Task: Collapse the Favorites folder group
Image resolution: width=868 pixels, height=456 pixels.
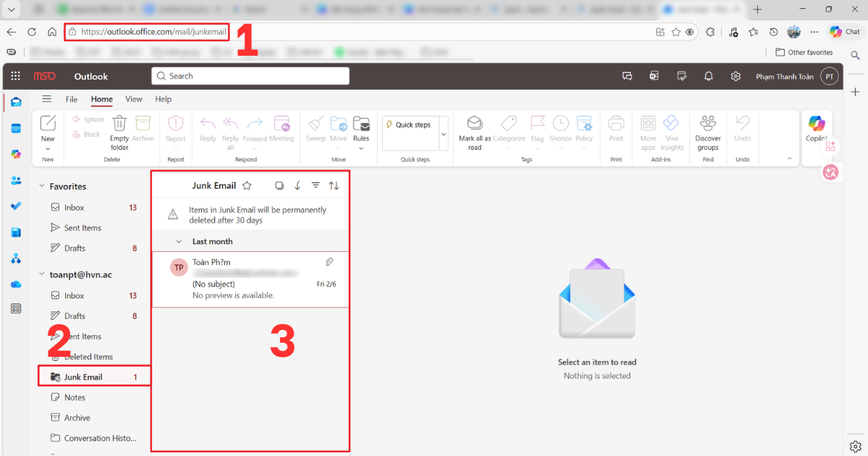Action: (42, 187)
